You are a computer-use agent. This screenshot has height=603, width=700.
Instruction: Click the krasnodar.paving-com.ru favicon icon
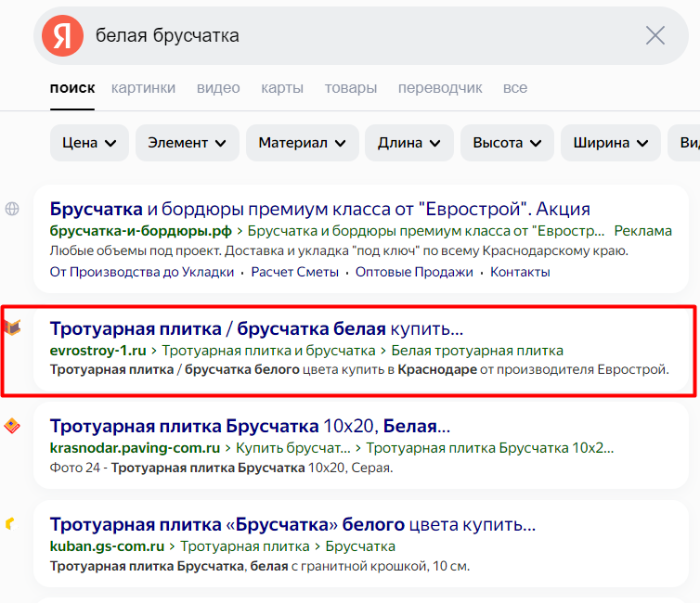(12, 426)
